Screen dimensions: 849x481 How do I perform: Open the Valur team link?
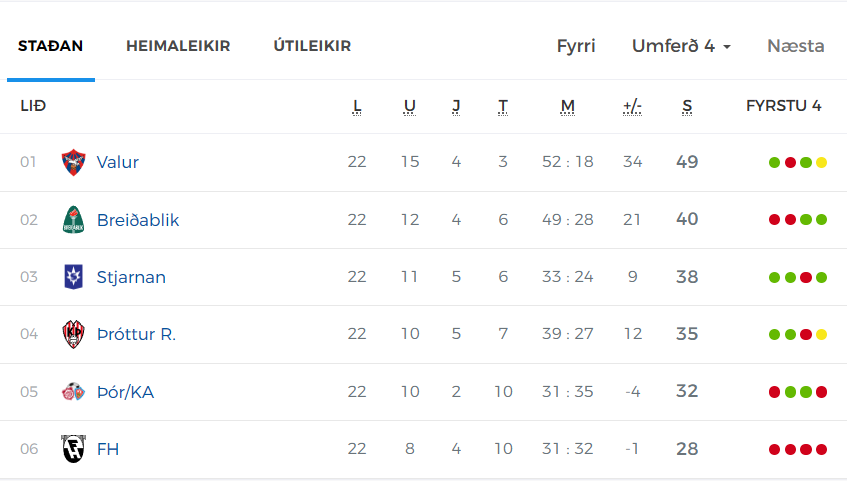tap(117, 162)
